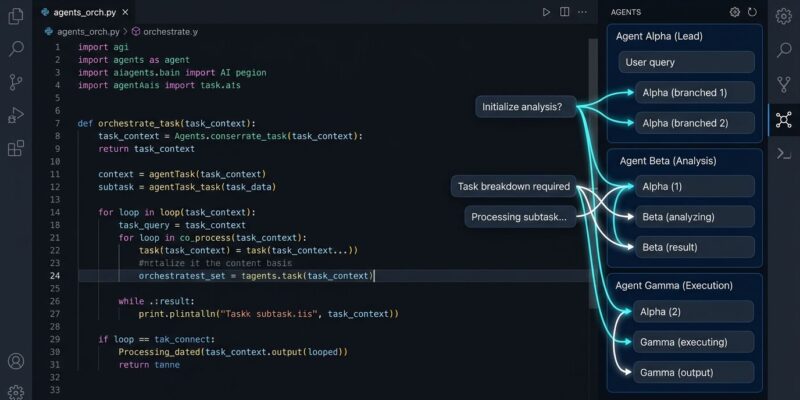Screen dimensions: 800x400
Task: Click the 'if loop == tak_connect:' line
Action: [x=157, y=339]
